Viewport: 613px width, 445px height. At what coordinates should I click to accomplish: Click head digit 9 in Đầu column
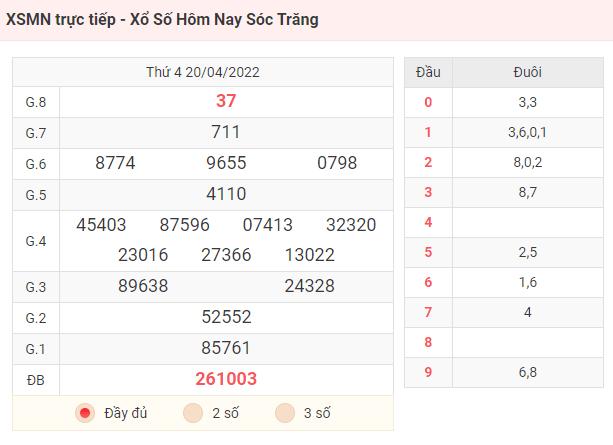428,372
